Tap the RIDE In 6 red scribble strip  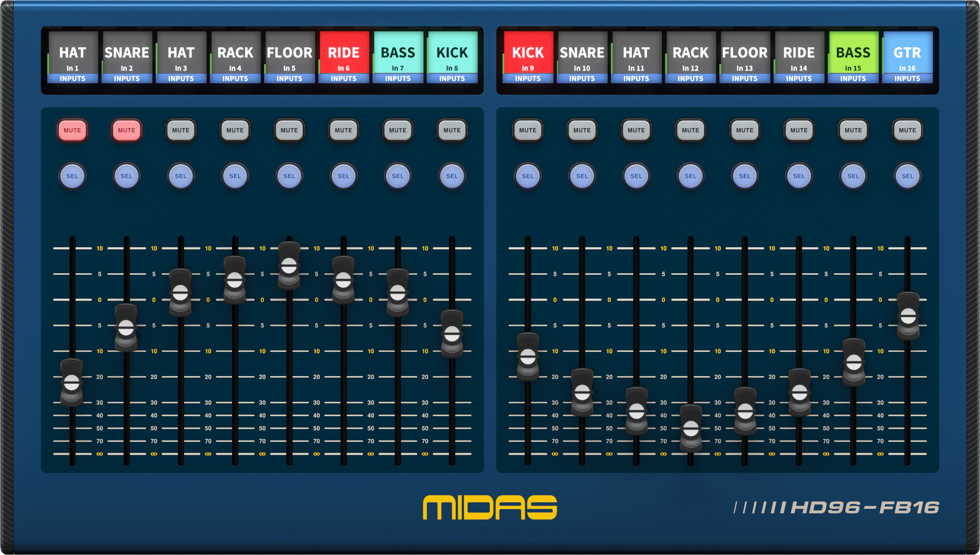click(x=344, y=56)
